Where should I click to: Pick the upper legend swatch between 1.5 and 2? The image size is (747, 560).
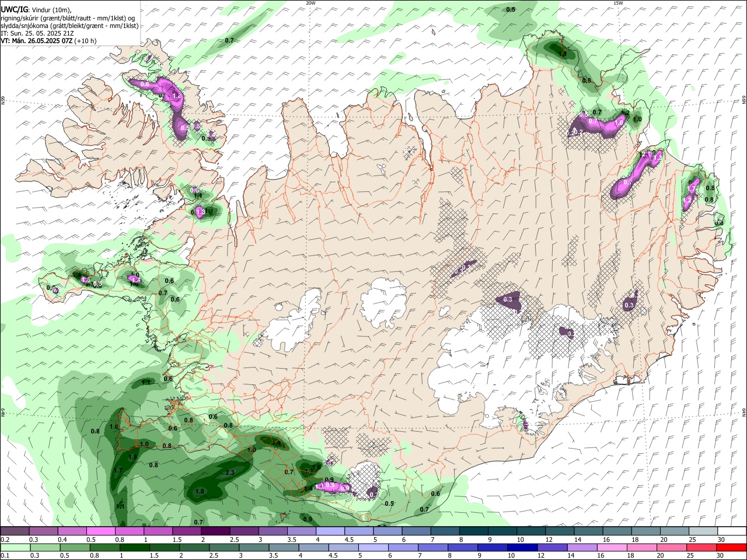(187, 531)
